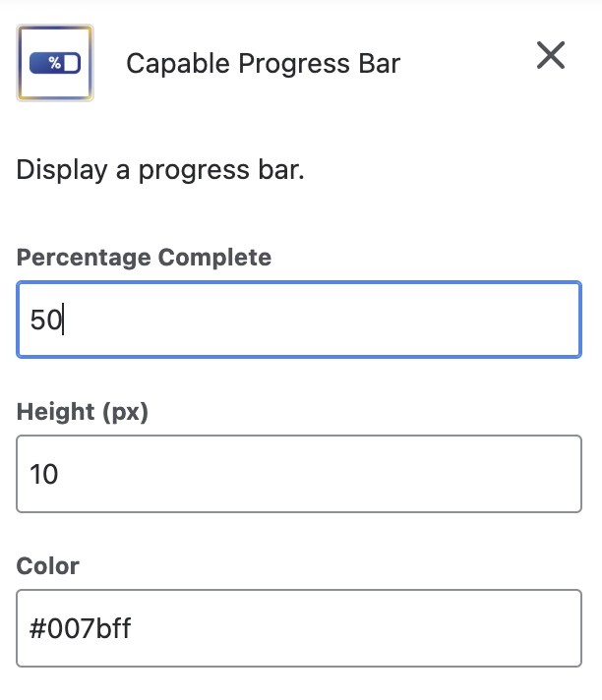Select the percent symbol progress bar icon
This screenshot has height=700, width=602.
pos(55,64)
